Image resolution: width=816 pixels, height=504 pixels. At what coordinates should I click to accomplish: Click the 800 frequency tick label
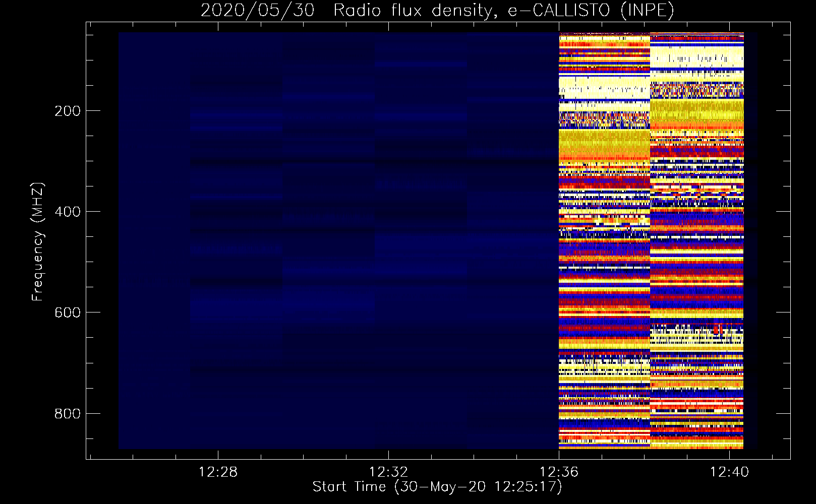tap(68, 414)
